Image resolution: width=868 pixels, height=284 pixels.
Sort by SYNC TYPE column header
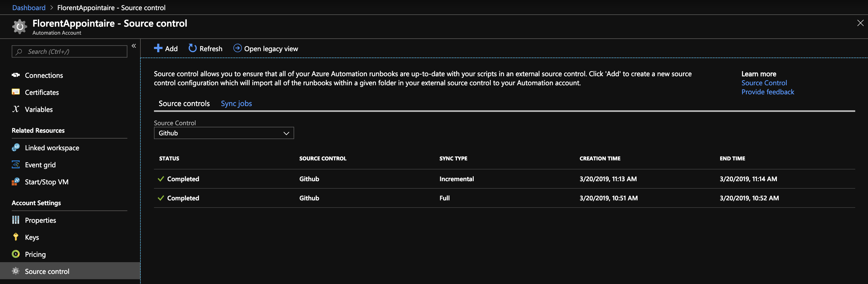click(453, 158)
